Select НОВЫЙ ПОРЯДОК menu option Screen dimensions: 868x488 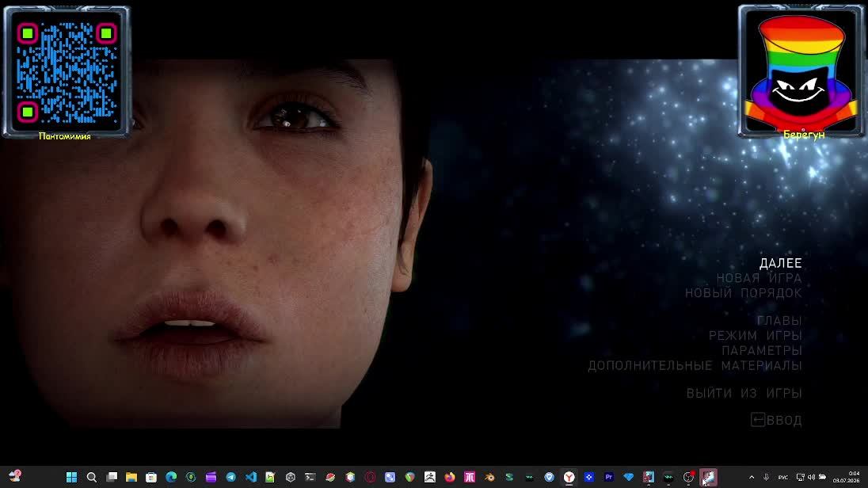click(744, 293)
